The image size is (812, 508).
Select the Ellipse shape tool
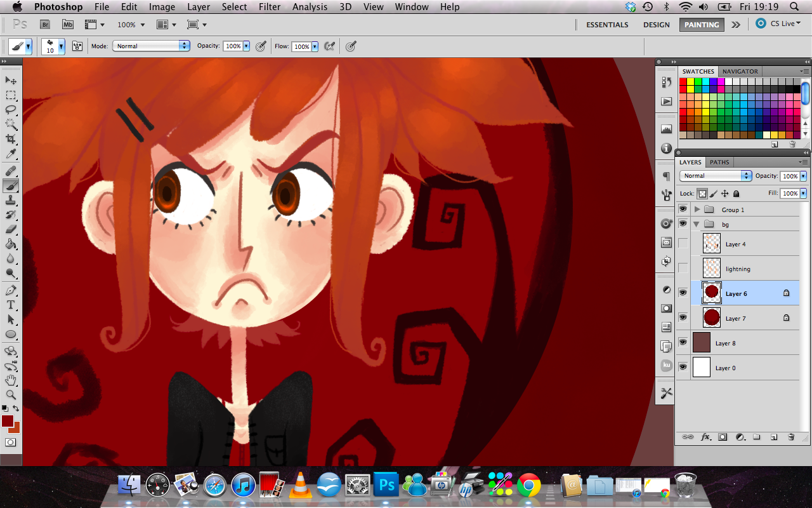tap(11, 334)
